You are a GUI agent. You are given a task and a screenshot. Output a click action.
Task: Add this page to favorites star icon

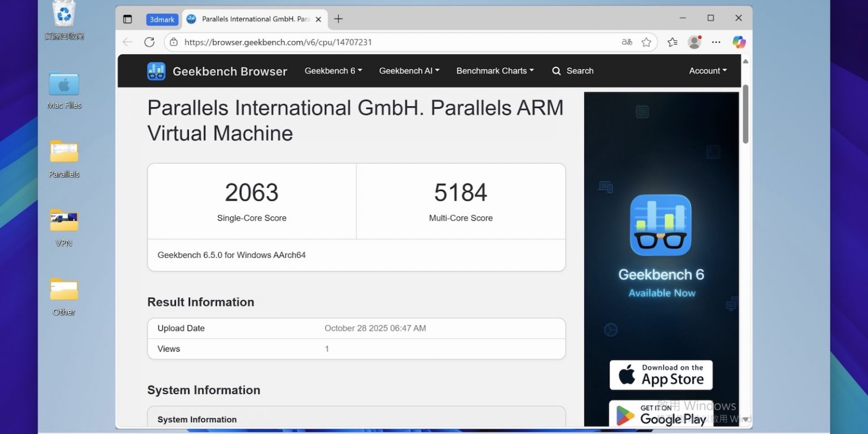click(646, 42)
